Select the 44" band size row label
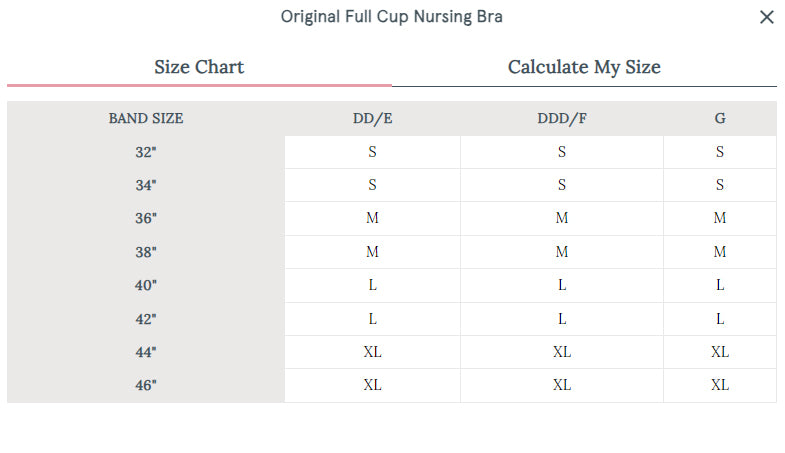The image size is (785, 453). (146, 352)
